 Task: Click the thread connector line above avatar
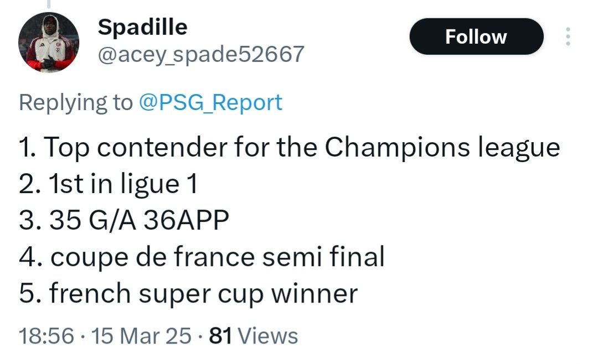coord(49,4)
